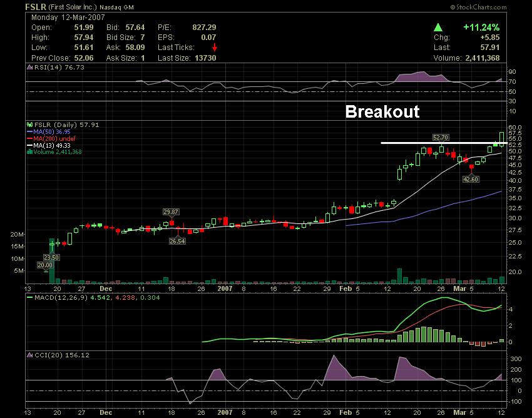Click the 'Mar' label on the price chart axis
This screenshot has height=418, width=532.
coord(460,288)
